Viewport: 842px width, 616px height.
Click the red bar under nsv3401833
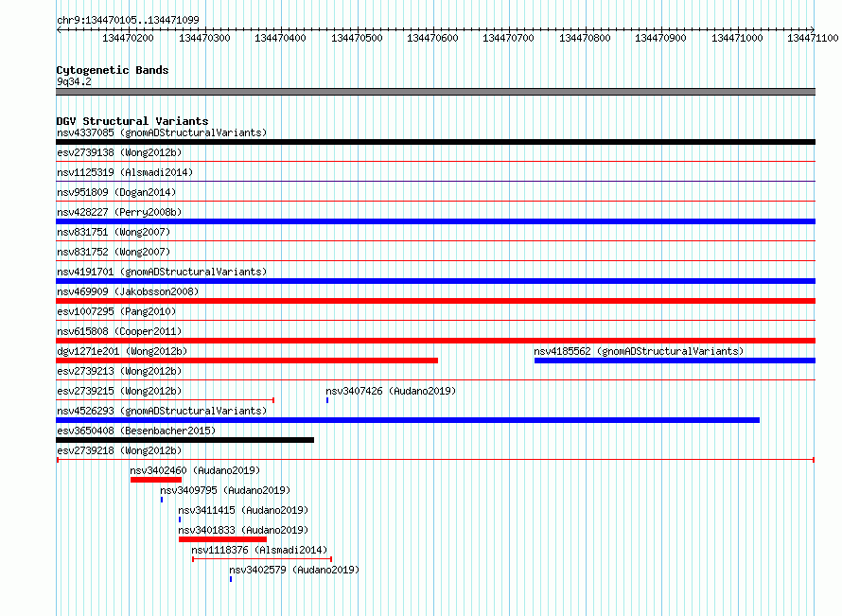click(x=223, y=539)
